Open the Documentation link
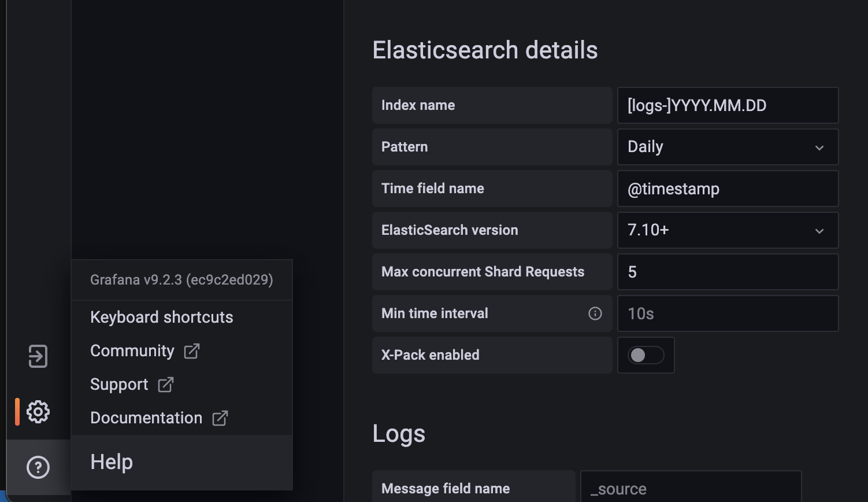Image resolution: width=868 pixels, height=502 pixels. (x=146, y=418)
